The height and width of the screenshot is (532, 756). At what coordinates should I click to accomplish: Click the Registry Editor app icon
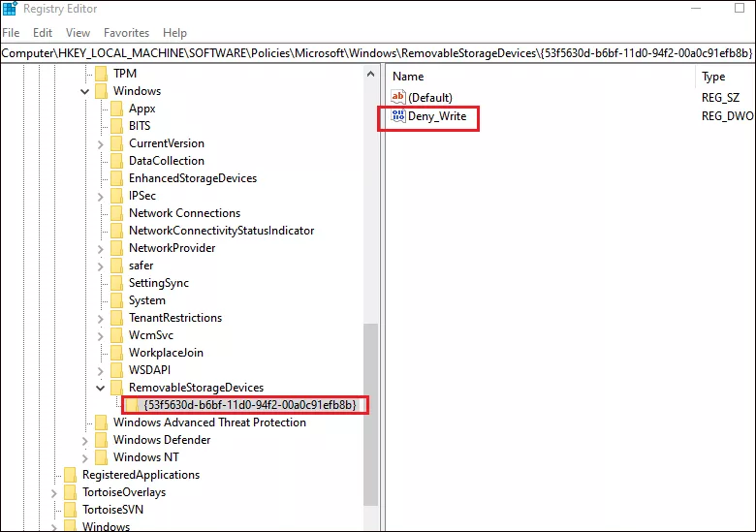(x=10, y=9)
